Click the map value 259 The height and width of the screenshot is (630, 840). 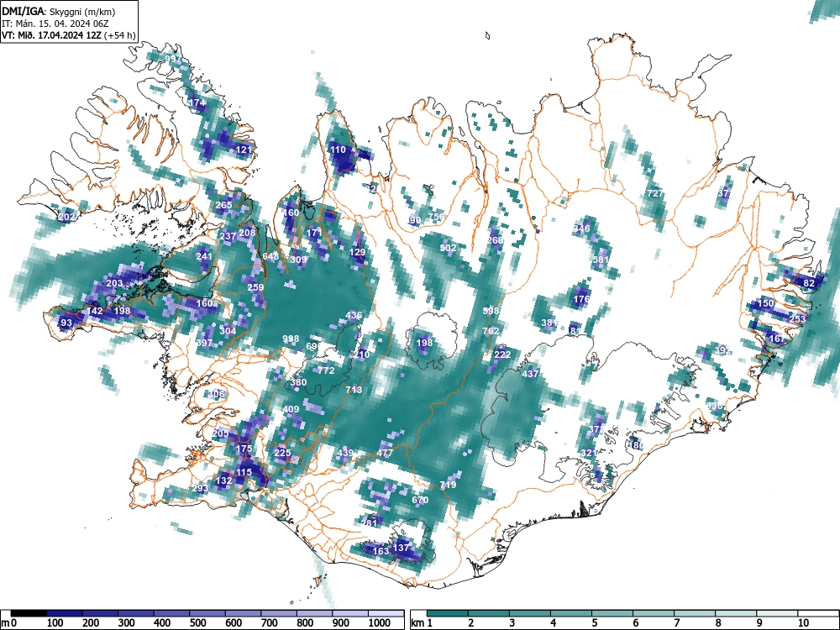(x=255, y=287)
